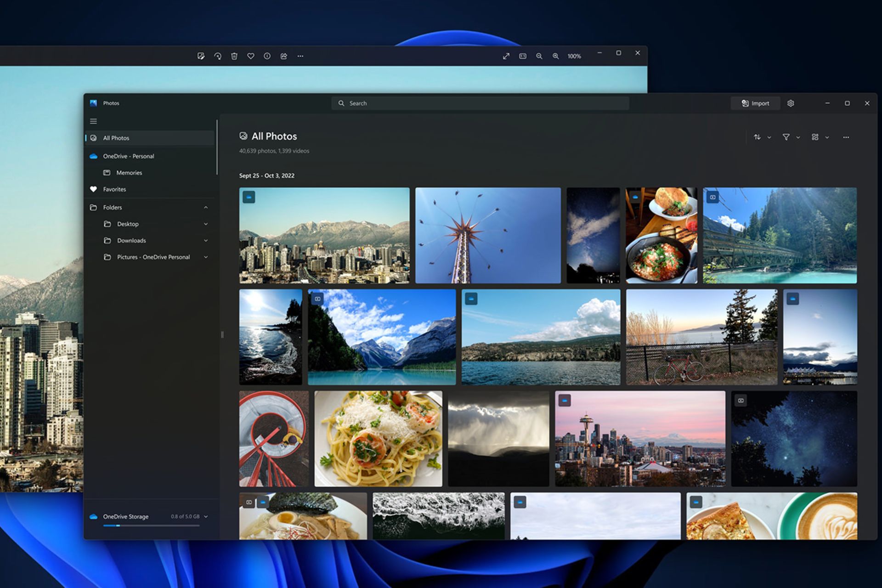Open the filter dropdown arrow
The width and height of the screenshot is (882, 588).
point(798,137)
